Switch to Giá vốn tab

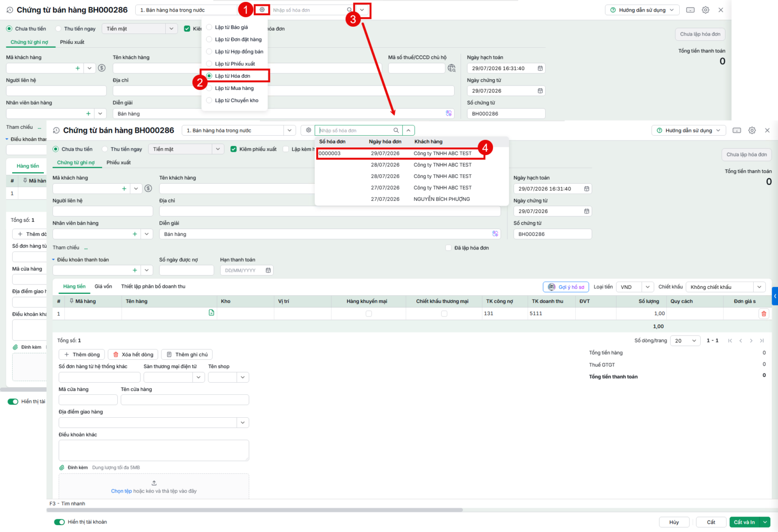[103, 286]
